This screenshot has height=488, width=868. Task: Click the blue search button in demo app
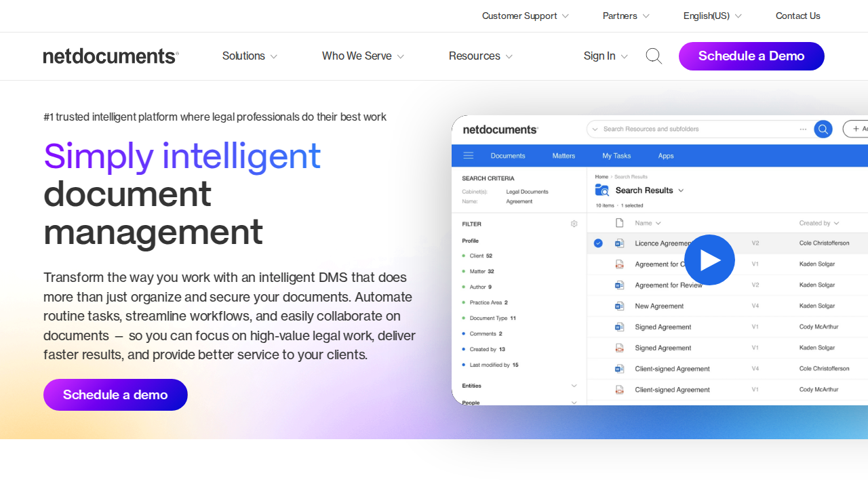tap(823, 129)
